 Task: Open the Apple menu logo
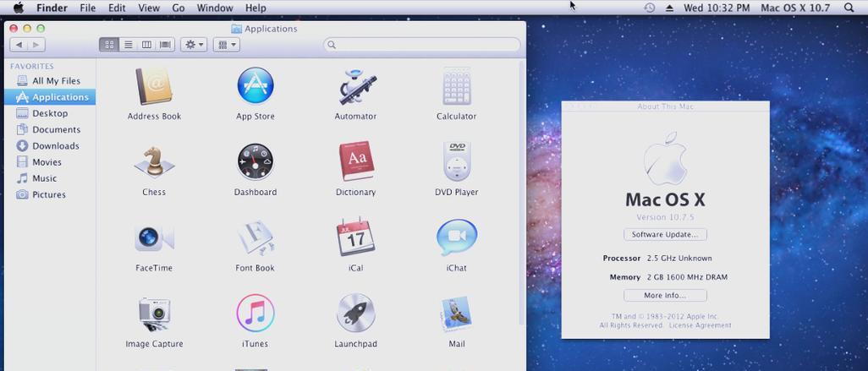click(19, 8)
